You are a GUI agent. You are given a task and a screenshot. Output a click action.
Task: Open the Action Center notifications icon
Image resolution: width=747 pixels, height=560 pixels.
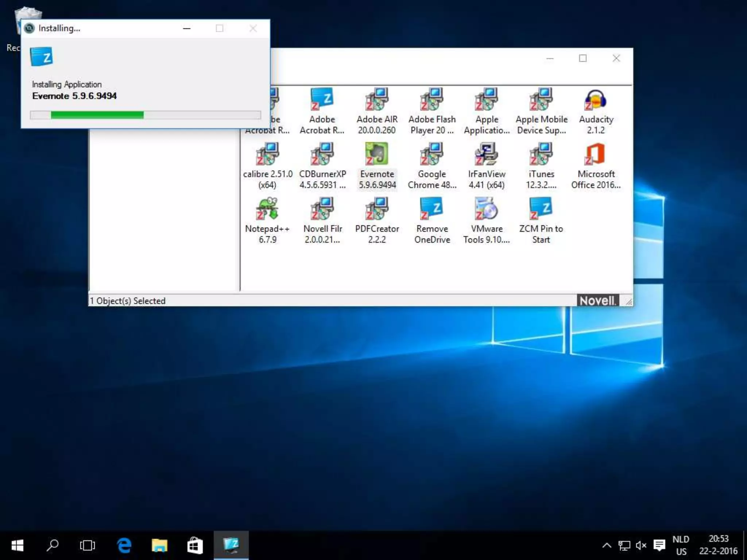[659, 545]
